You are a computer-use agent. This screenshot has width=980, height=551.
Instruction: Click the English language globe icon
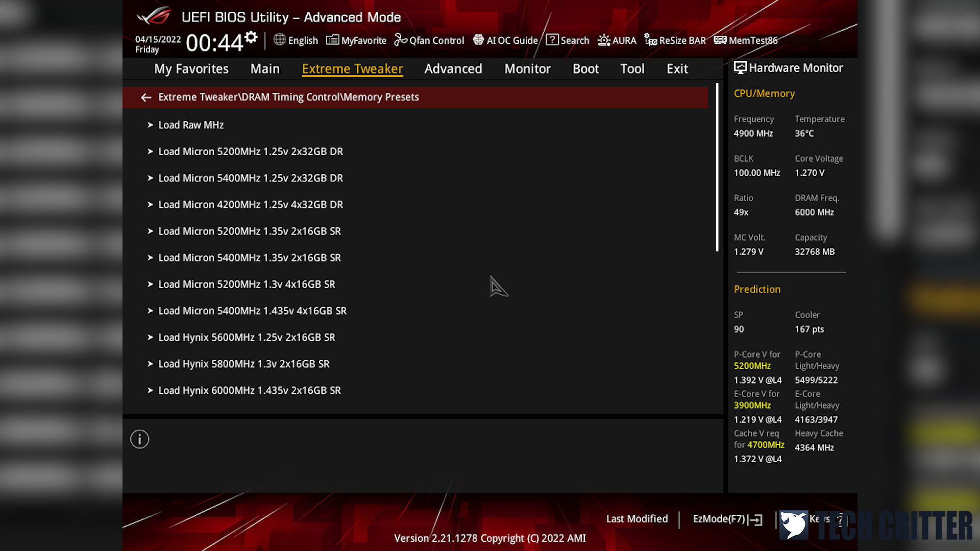click(x=279, y=40)
